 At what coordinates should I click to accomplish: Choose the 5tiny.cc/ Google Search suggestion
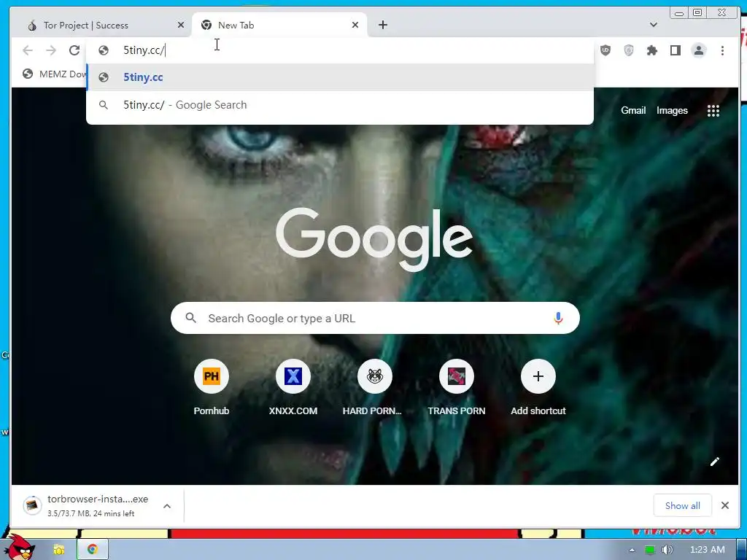click(340, 105)
